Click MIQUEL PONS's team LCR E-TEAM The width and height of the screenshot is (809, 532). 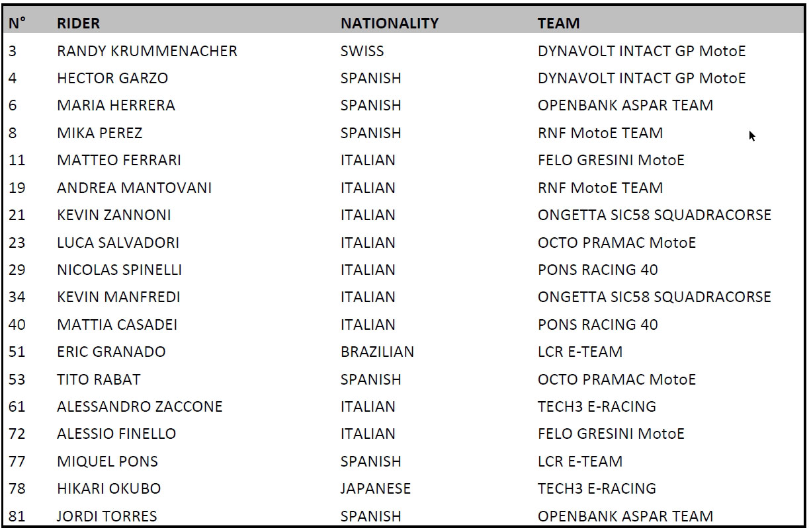(x=579, y=461)
